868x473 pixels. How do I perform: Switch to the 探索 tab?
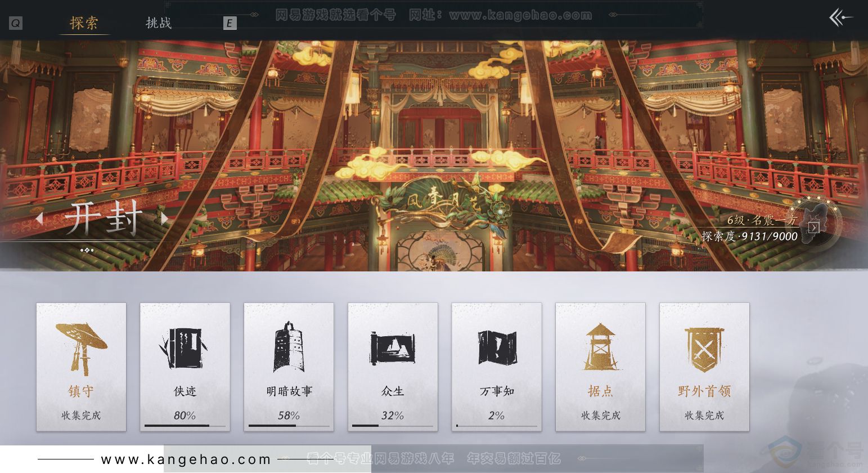click(84, 23)
